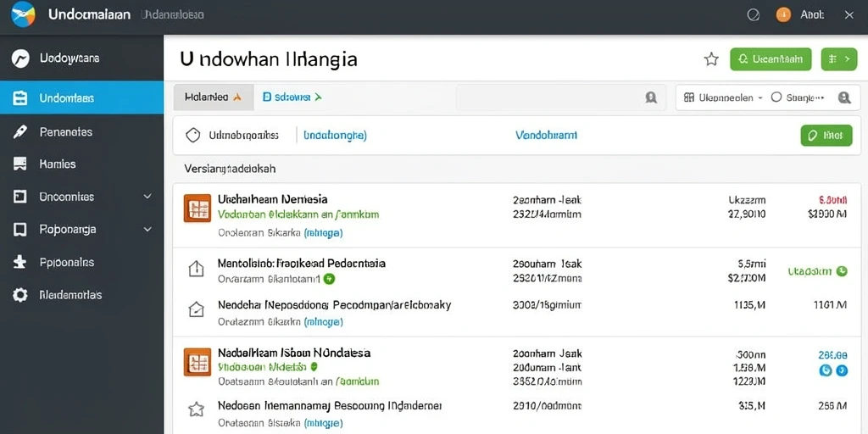
Task: Click the grid icon next to Ukponnecien
Action: (689, 97)
